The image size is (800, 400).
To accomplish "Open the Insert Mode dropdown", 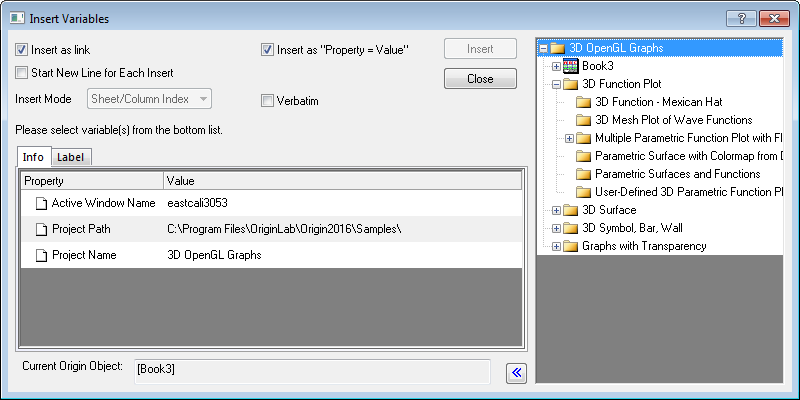I will (x=150, y=98).
